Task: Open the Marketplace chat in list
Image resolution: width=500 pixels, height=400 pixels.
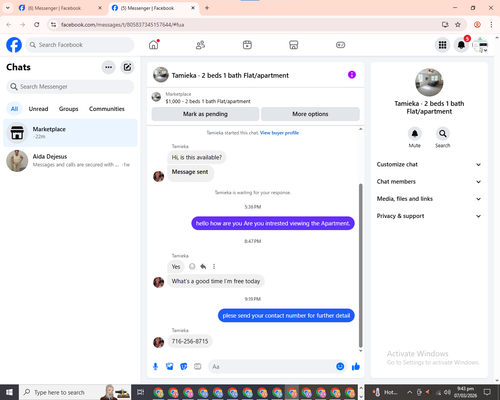Action: (70, 133)
